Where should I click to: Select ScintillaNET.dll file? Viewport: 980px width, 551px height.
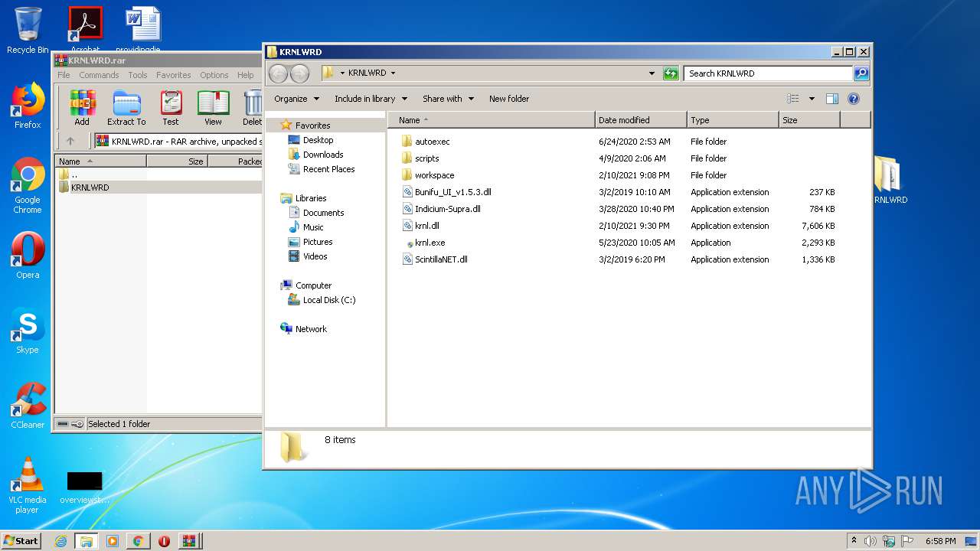tap(441, 259)
